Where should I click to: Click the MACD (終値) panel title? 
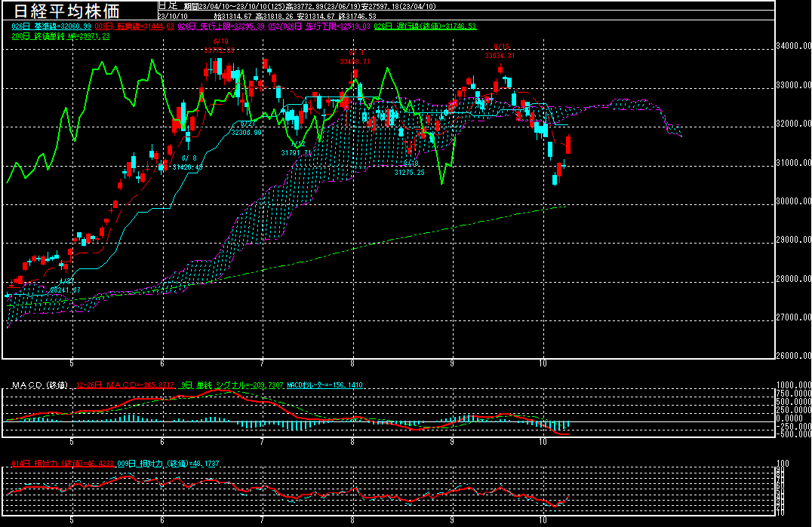point(40,385)
